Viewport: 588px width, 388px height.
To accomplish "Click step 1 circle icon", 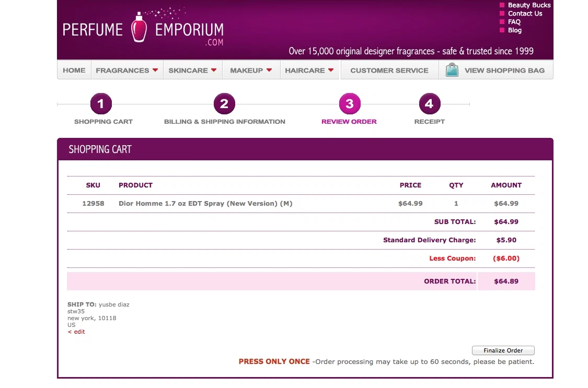I will (101, 104).
